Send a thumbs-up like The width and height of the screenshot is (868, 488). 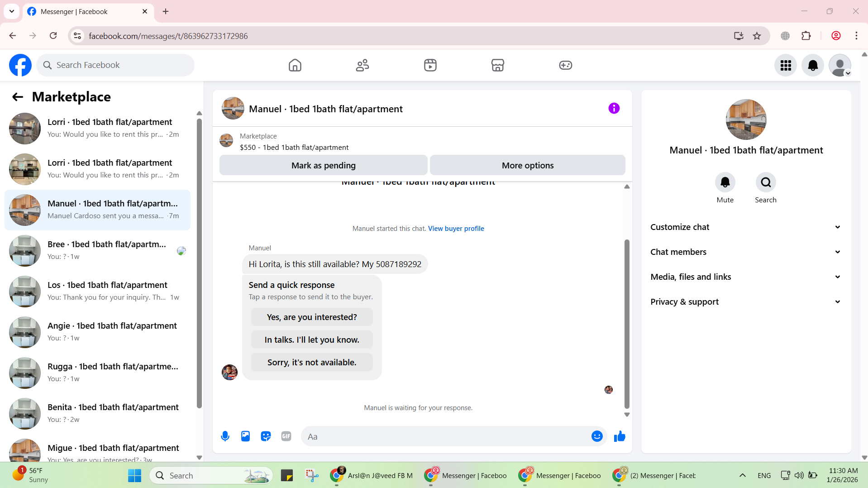620,436
